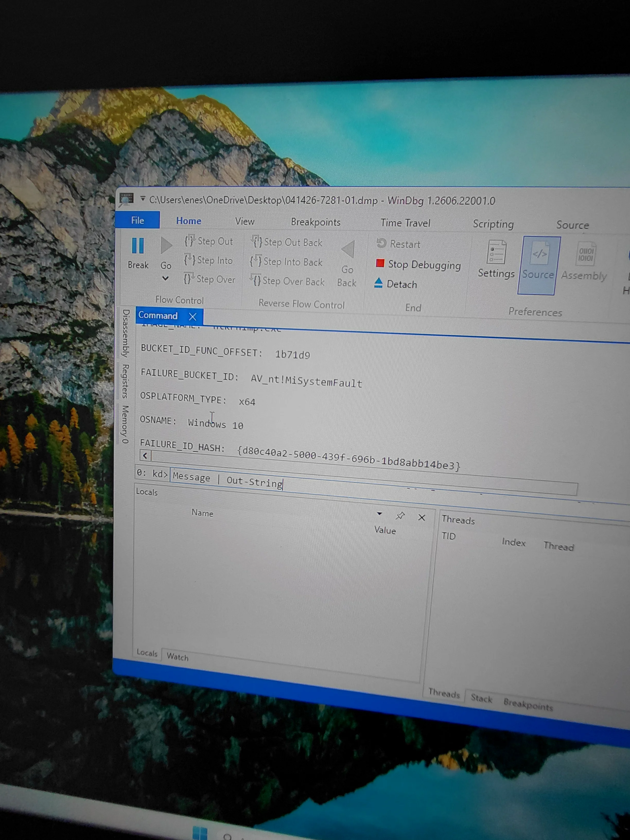Click the red Stop Debugging button
Image resolution: width=630 pixels, height=840 pixels.
coord(418,264)
